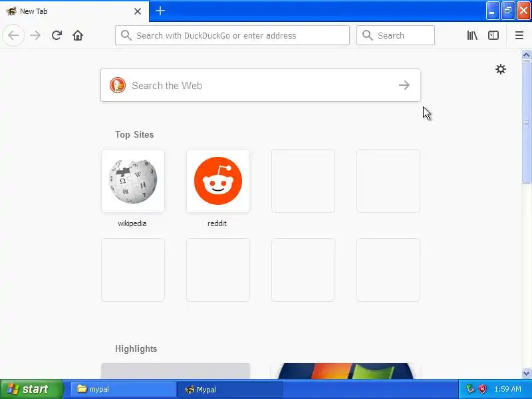532x399 pixels.
Task: Click the wikipedia label under its tile
Action: (x=132, y=223)
